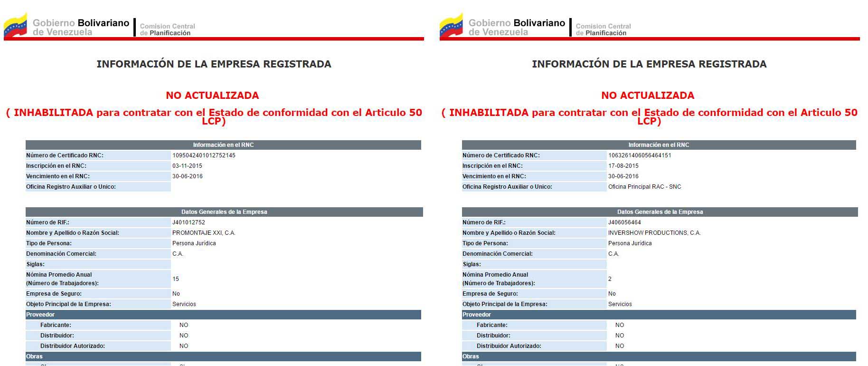Viewport: 868px width, 366px height.
Task: Click right document's Gobierno Bolivariano de Venezuela text
Action: coord(517,28)
